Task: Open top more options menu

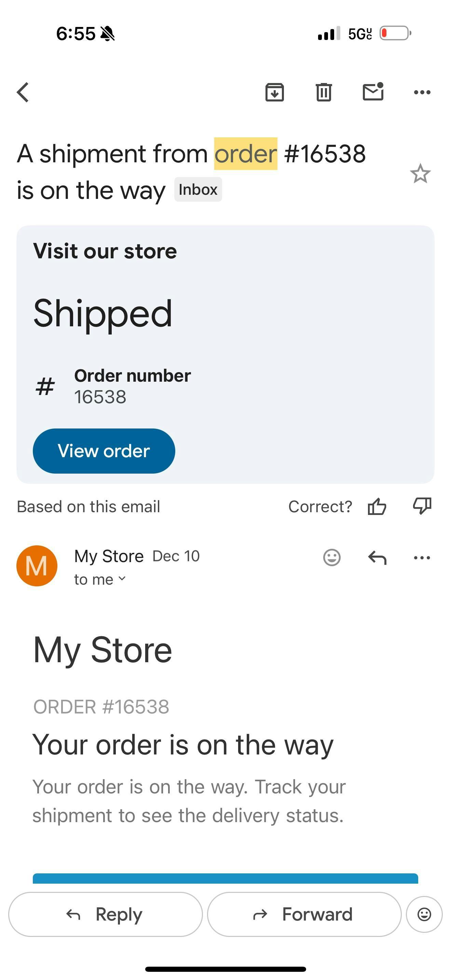Action: click(422, 93)
